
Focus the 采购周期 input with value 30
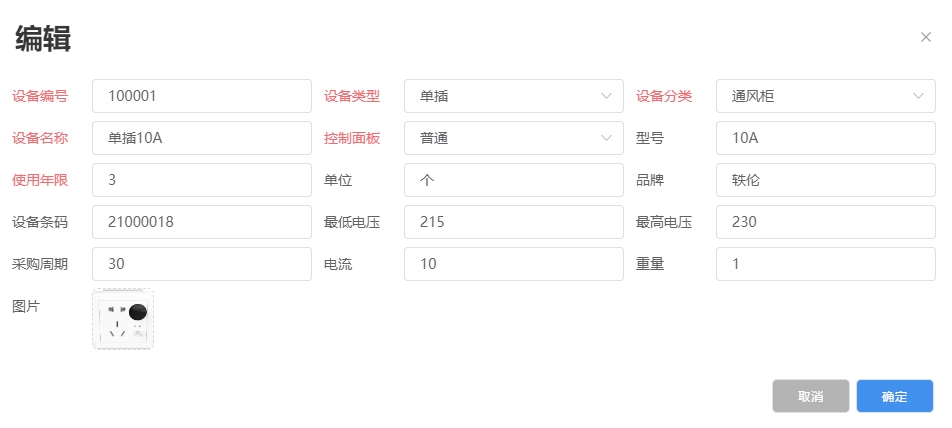pyautogui.click(x=201, y=264)
